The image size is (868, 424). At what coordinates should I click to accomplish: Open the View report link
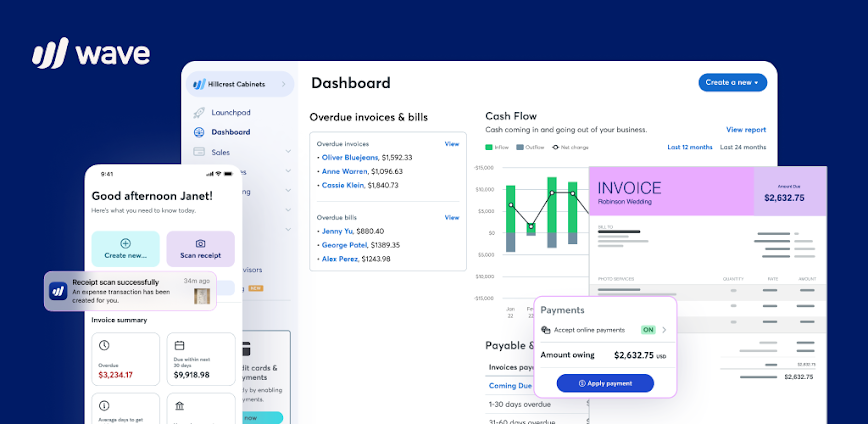(746, 129)
